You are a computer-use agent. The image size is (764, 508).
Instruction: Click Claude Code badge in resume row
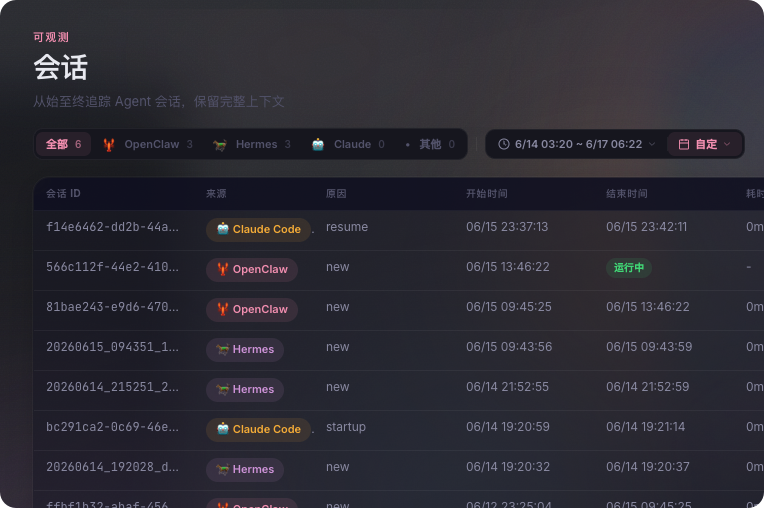tap(258, 229)
